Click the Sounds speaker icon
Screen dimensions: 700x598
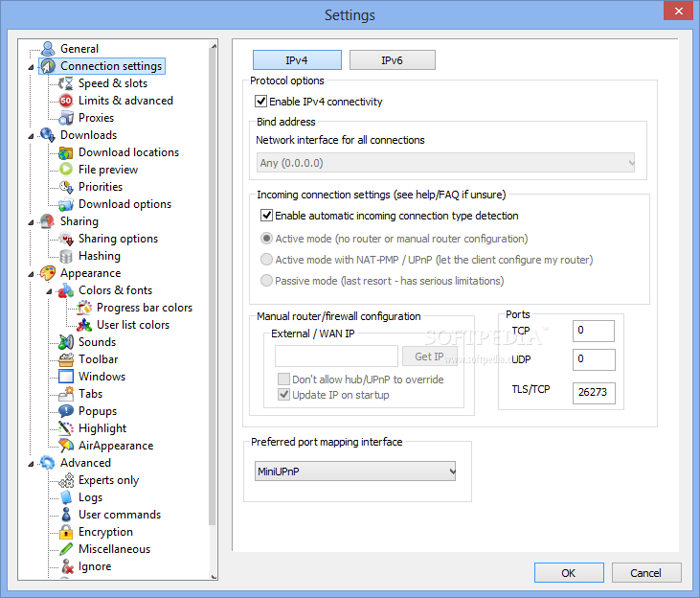click(66, 342)
